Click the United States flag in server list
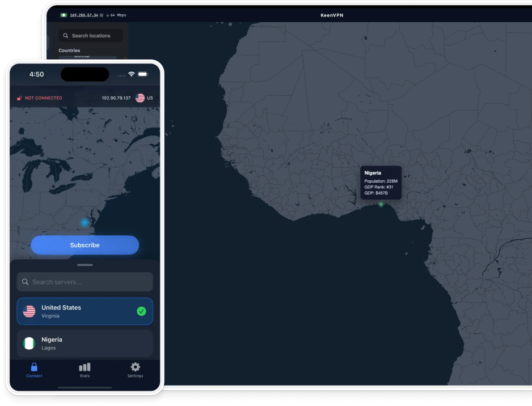Image resolution: width=532 pixels, height=406 pixels. (x=29, y=311)
